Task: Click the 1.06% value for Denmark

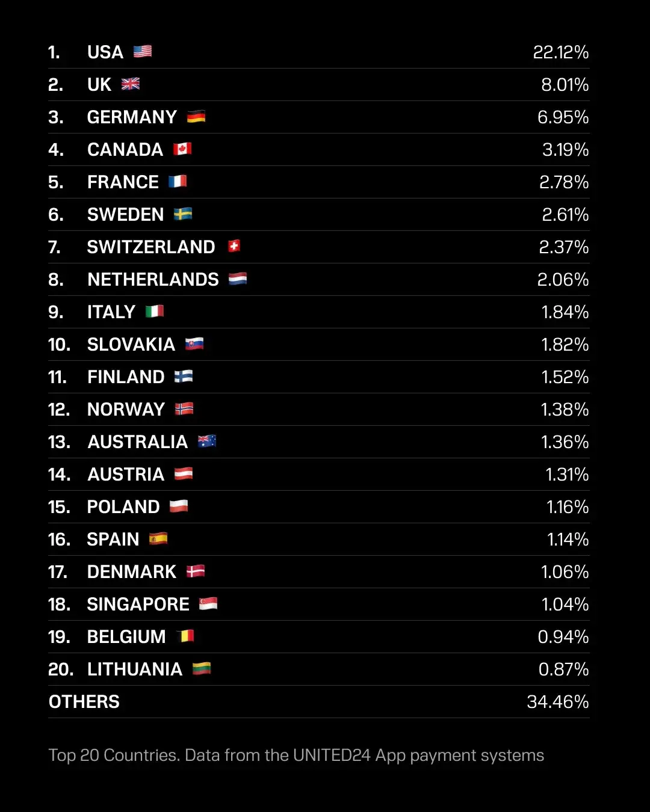Action: tap(565, 571)
